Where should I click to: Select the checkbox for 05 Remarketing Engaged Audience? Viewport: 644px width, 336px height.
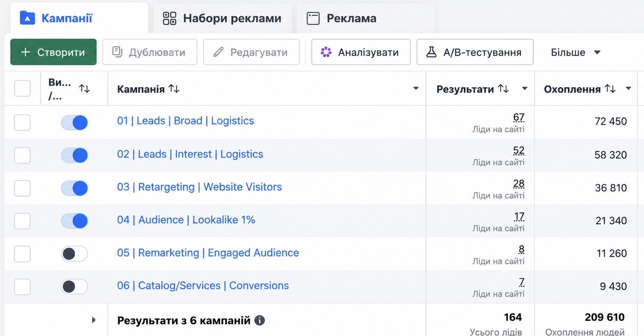(22, 253)
